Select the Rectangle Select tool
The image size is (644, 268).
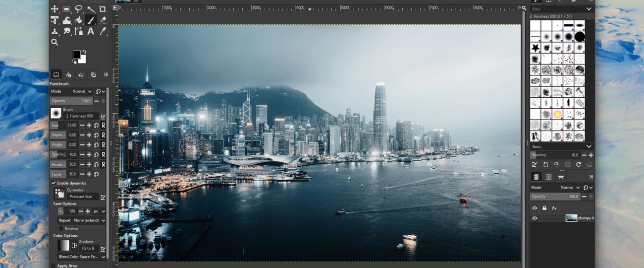coord(66,9)
